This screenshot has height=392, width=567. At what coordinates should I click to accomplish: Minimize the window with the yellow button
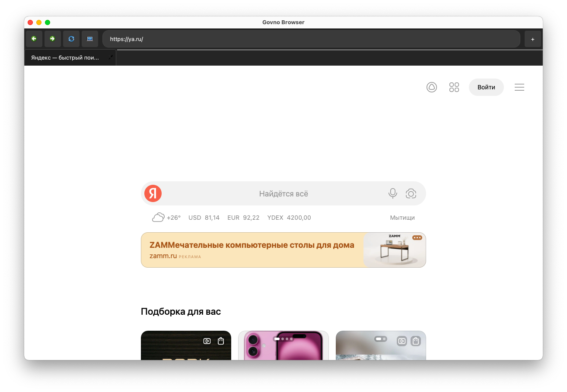[x=39, y=22]
